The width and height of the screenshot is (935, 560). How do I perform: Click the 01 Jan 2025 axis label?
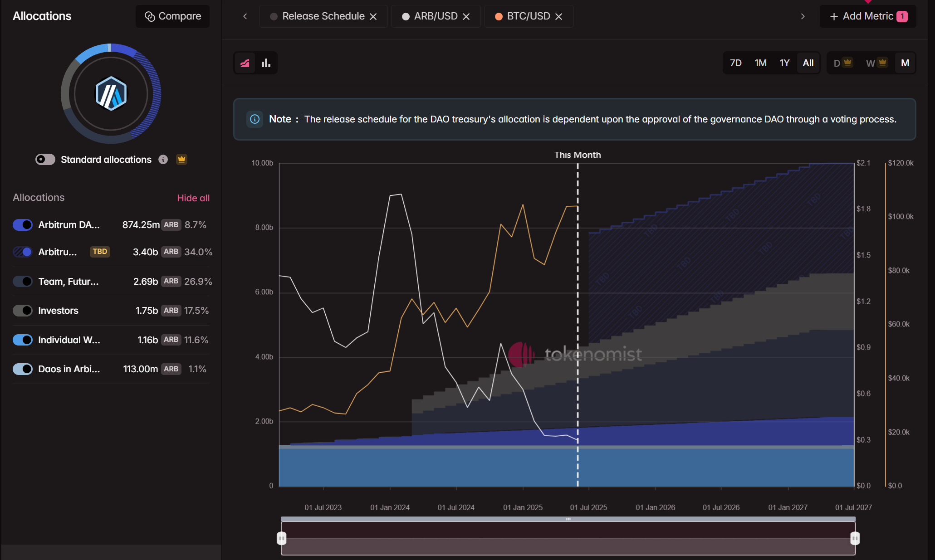point(523,507)
